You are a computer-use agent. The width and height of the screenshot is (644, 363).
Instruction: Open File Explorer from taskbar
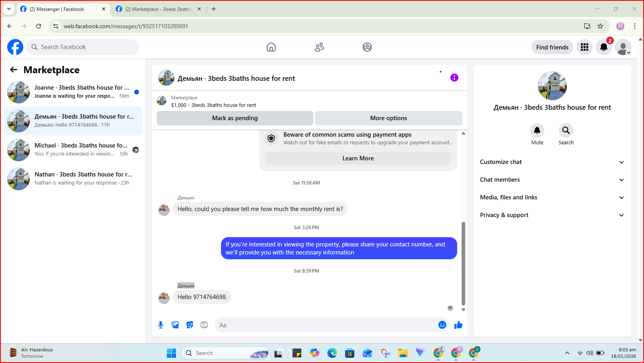coord(403,353)
